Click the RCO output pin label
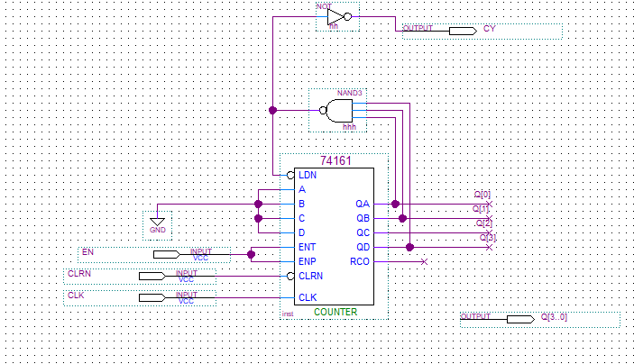 pos(360,262)
